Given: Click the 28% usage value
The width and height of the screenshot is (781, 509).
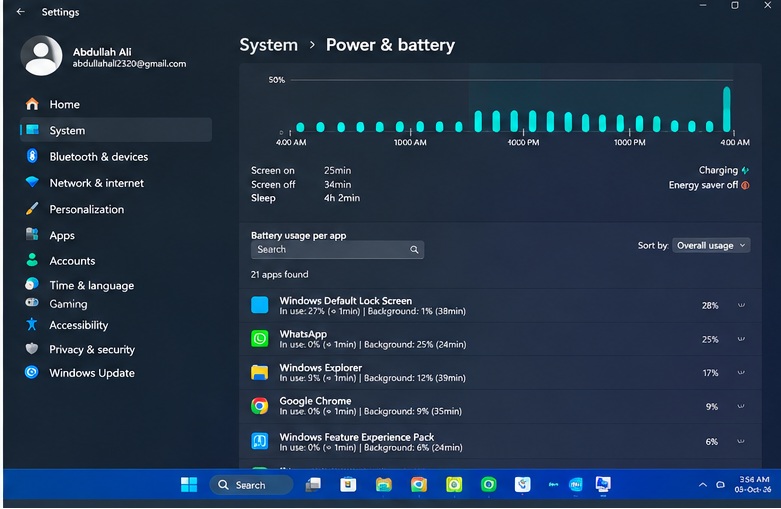Looking at the screenshot, I should (x=710, y=305).
